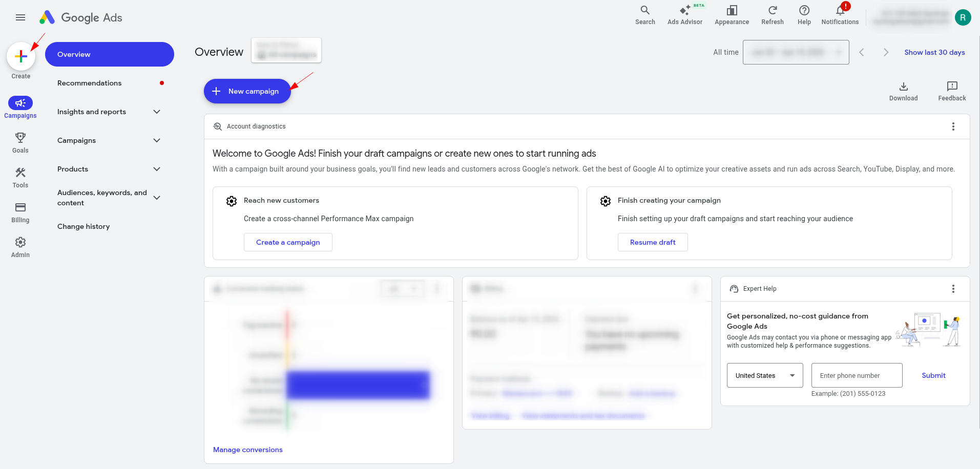Open Manage conversions link
The width and height of the screenshot is (980, 469).
[248, 450]
